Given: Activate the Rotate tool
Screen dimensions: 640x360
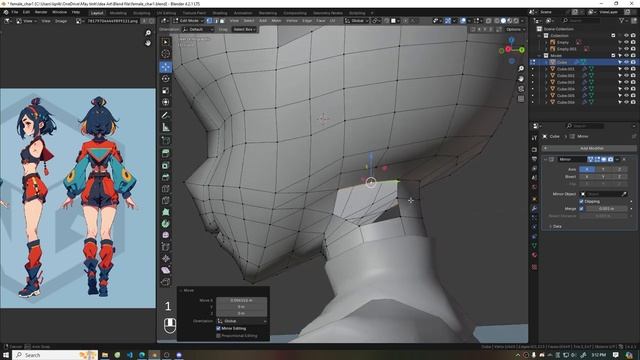Looking at the screenshot, I should 165,78.
